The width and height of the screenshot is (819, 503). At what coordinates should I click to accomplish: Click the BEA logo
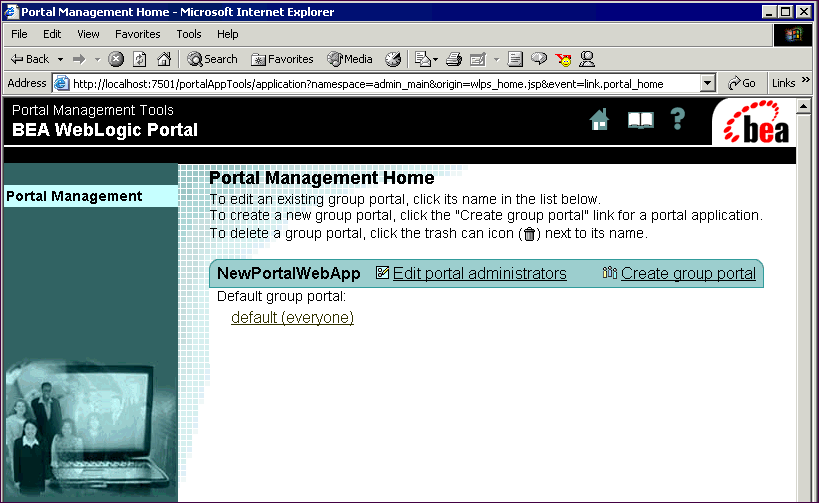pyautogui.click(x=755, y=122)
